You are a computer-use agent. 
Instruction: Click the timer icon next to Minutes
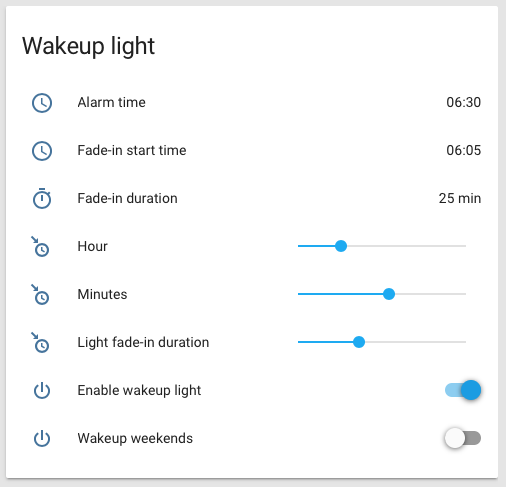click(x=40, y=295)
